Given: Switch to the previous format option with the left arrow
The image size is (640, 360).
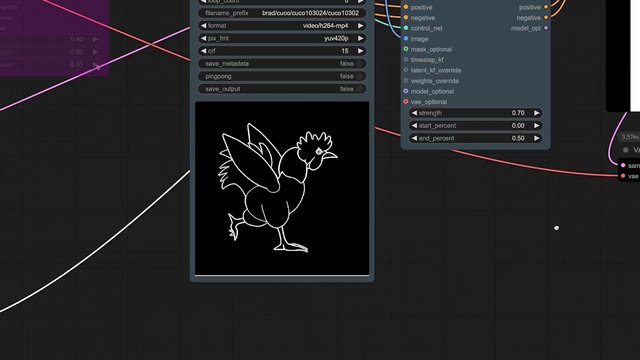Looking at the screenshot, I should 203,26.
